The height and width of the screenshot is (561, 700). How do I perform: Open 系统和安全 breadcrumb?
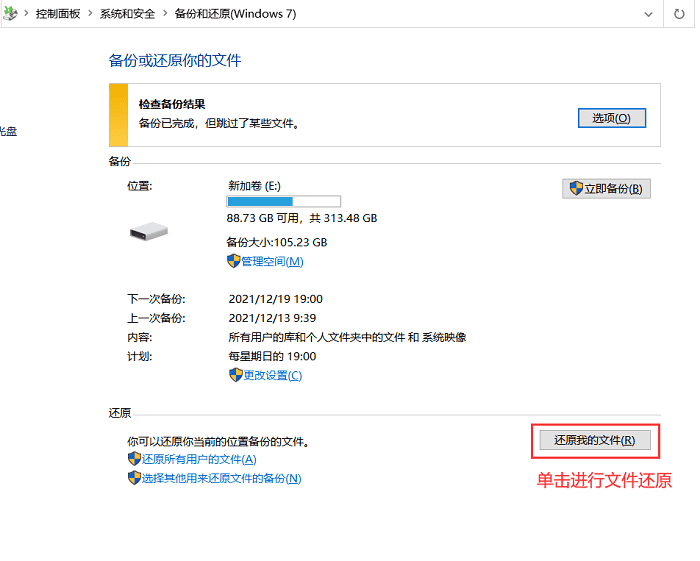click(127, 14)
